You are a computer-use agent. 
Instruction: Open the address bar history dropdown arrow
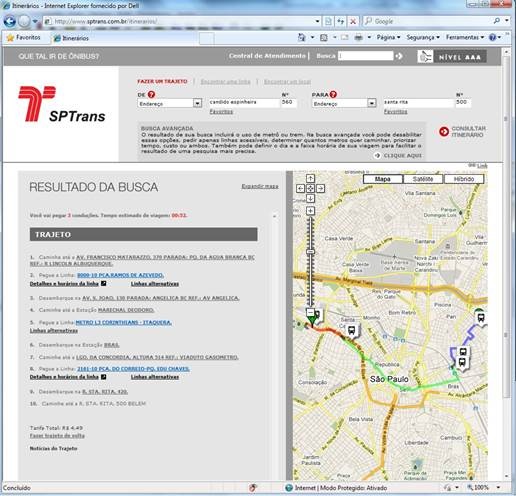[x=317, y=21]
